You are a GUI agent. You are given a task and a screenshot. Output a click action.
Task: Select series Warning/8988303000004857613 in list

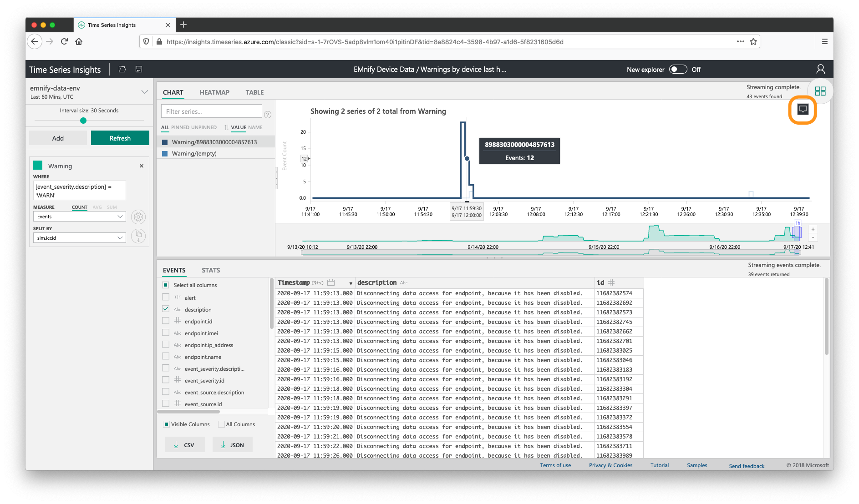[216, 142]
